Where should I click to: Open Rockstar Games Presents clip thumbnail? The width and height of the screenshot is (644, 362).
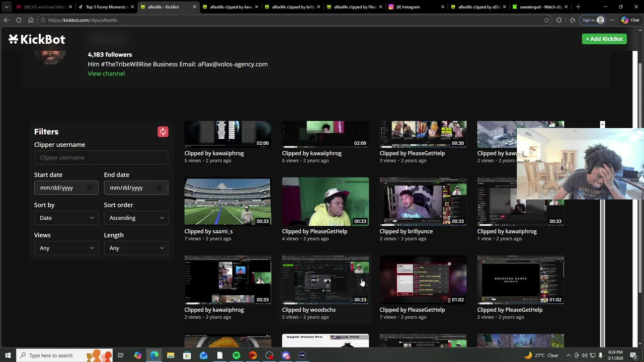pos(520,280)
